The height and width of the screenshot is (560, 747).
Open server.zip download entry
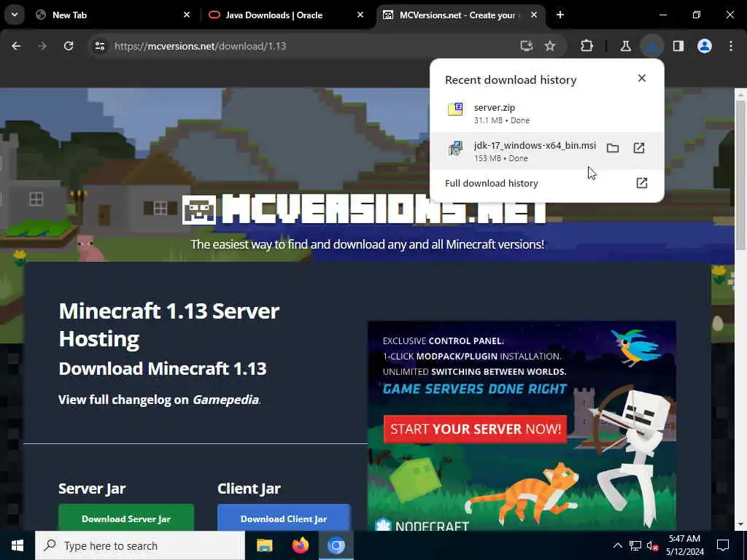(x=546, y=113)
